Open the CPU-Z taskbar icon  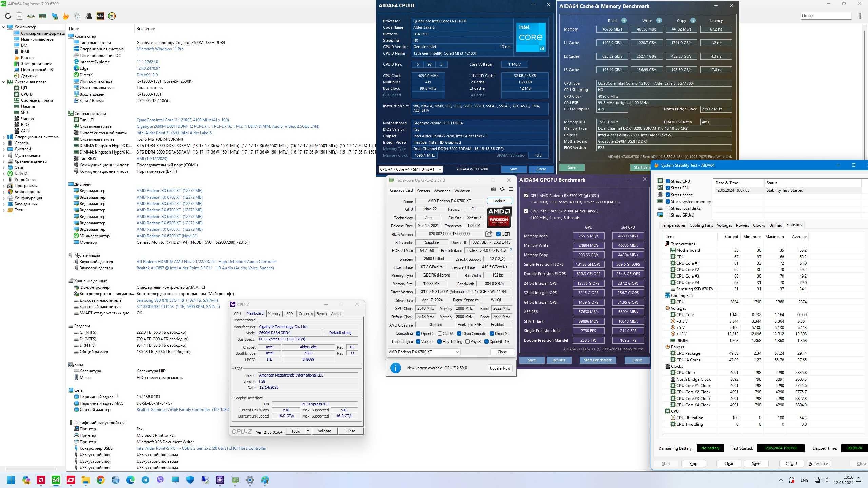(x=220, y=480)
